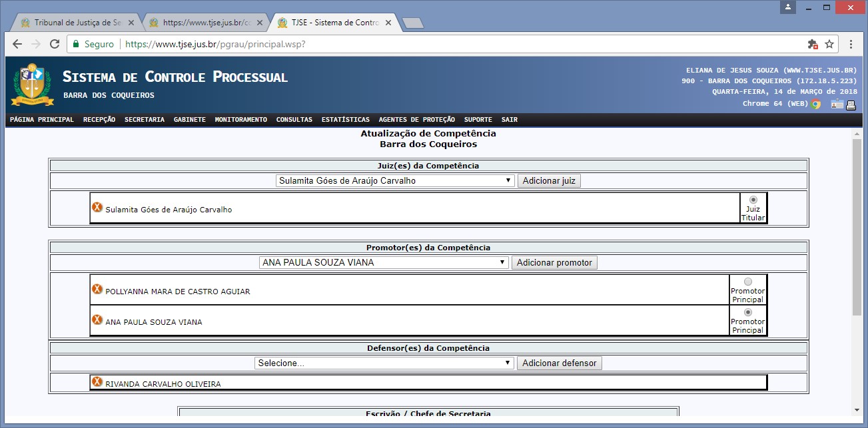Open the defensor 'Selecione...' dropdown
Viewport: 868px width, 428px height.
(x=384, y=363)
